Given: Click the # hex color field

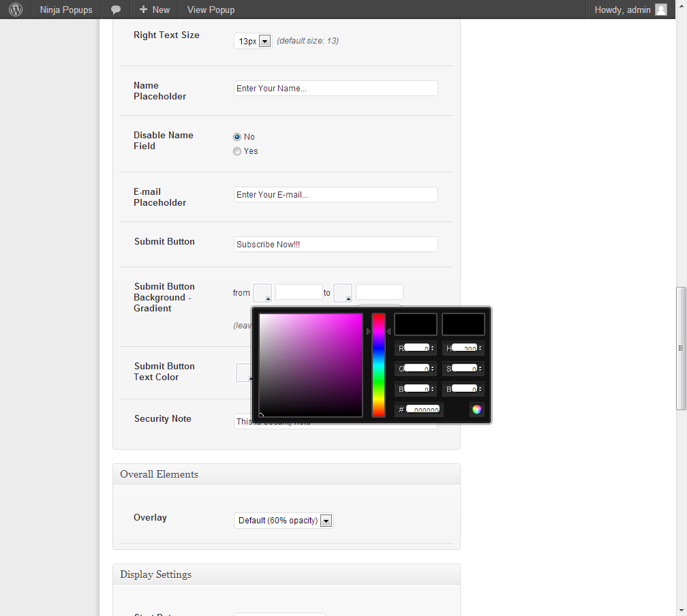Looking at the screenshot, I should tap(423, 410).
